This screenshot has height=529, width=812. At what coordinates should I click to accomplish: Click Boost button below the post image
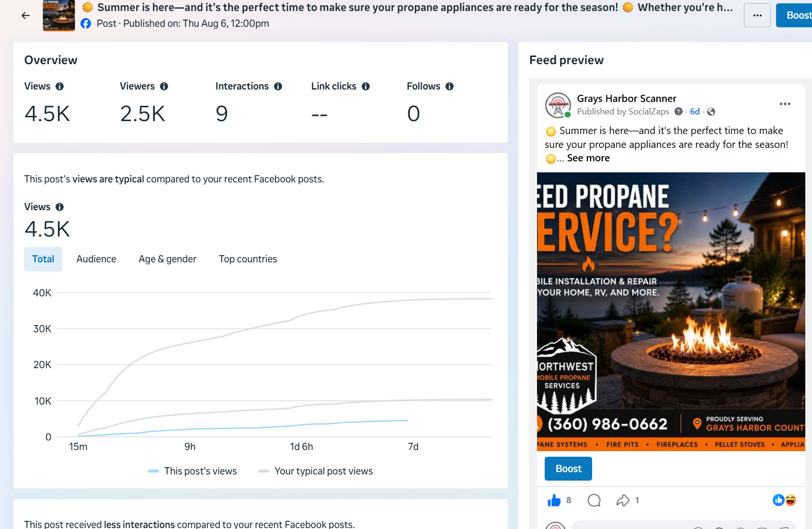(568, 469)
